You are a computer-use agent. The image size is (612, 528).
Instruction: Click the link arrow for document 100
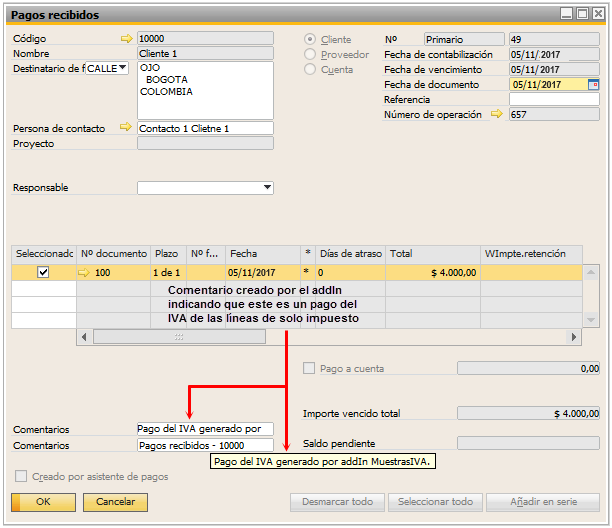85,271
